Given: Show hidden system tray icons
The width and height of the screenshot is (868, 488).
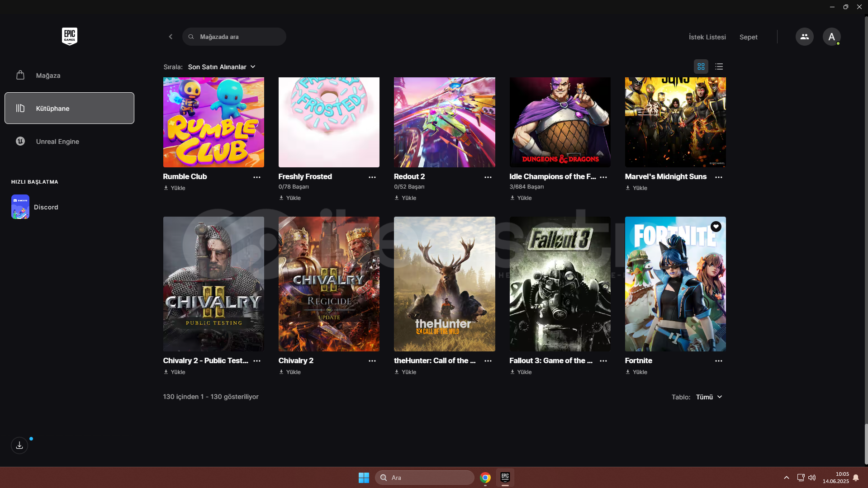Looking at the screenshot, I should pos(787,478).
